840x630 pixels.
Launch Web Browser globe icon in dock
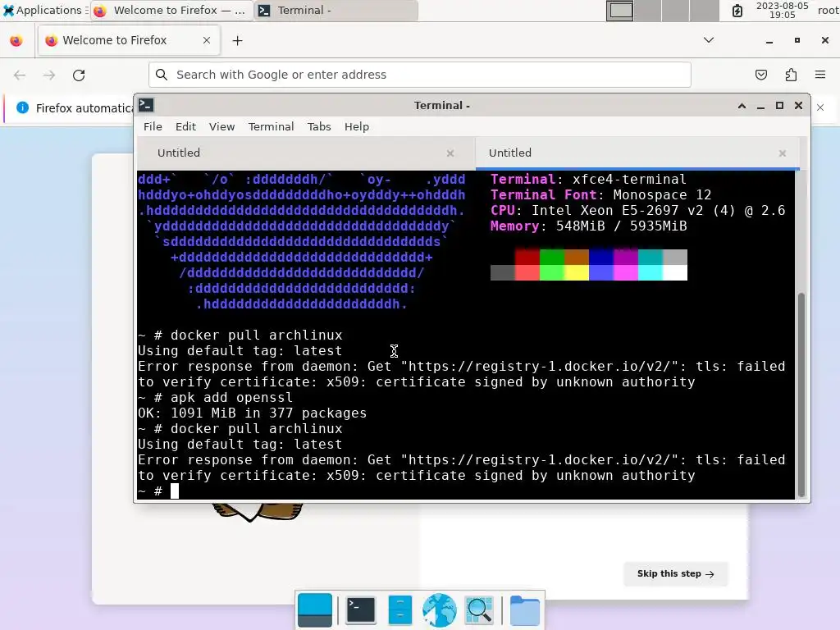(x=440, y=610)
